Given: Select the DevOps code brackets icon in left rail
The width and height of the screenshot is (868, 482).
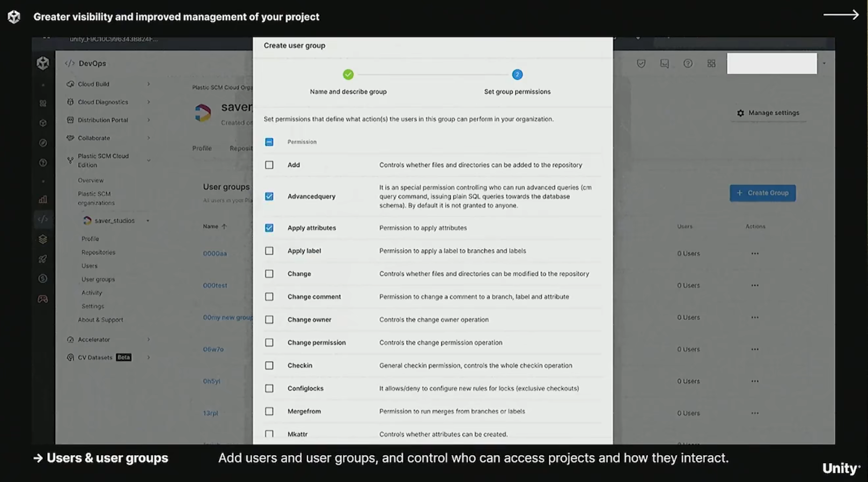Looking at the screenshot, I should 43,219.
